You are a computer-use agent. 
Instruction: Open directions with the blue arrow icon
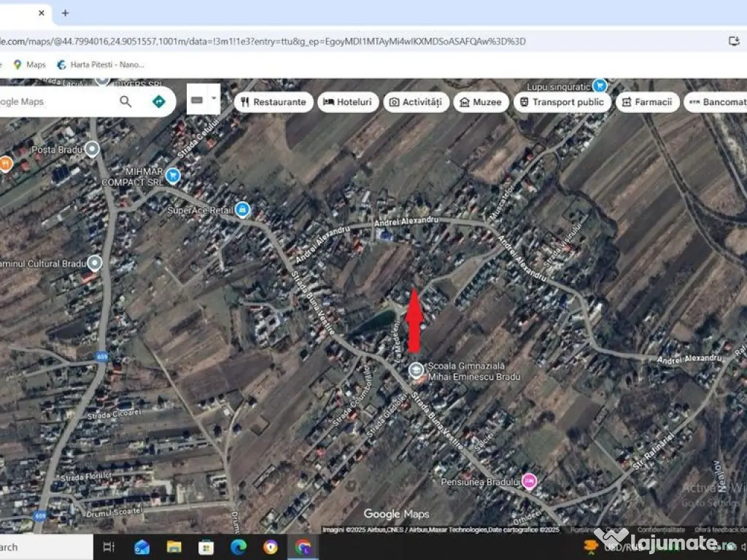[158, 101]
